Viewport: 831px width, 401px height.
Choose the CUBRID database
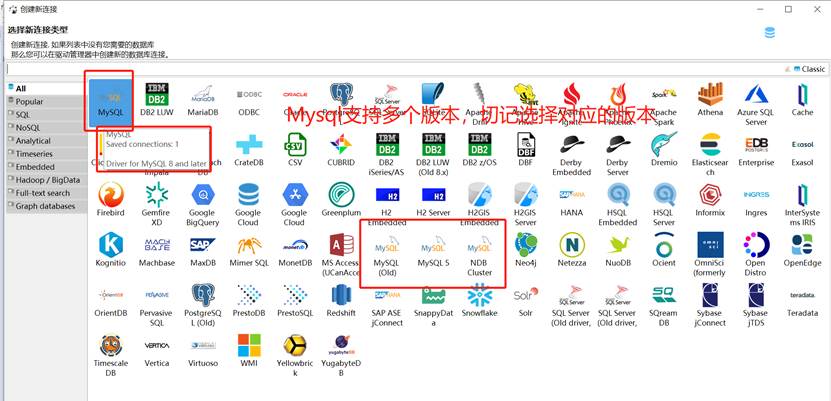[341, 150]
